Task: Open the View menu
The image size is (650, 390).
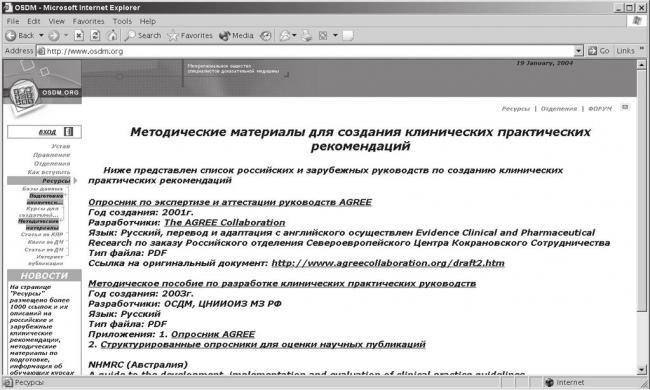Action: pyautogui.click(x=56, y=21)
